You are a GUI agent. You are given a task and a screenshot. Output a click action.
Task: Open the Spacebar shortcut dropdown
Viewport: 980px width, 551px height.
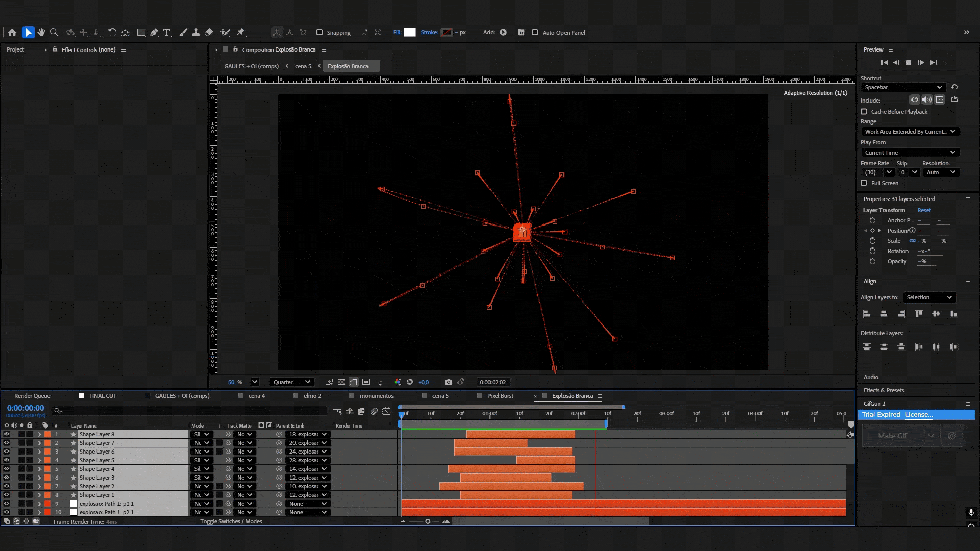(x=903, y=87)
